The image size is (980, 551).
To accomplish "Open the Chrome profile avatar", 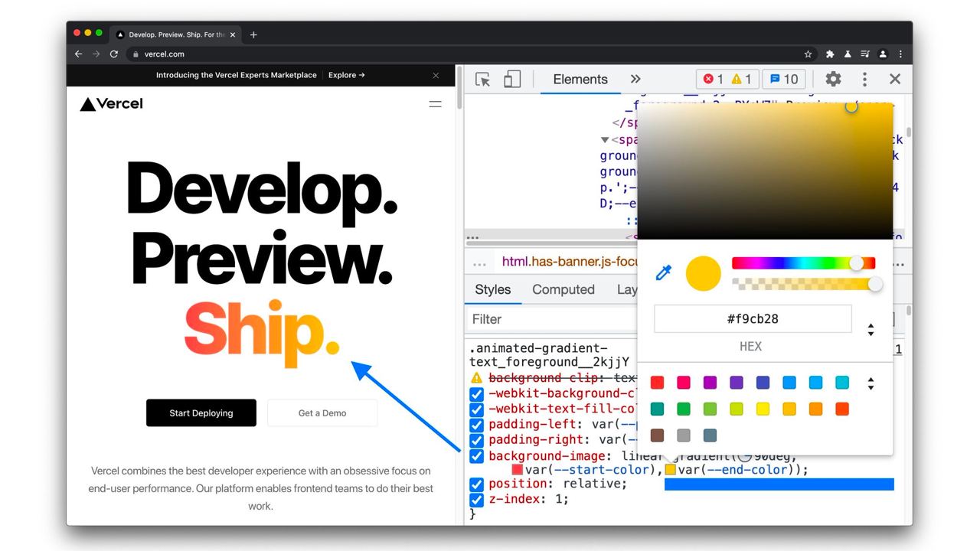I will point(883,54).
